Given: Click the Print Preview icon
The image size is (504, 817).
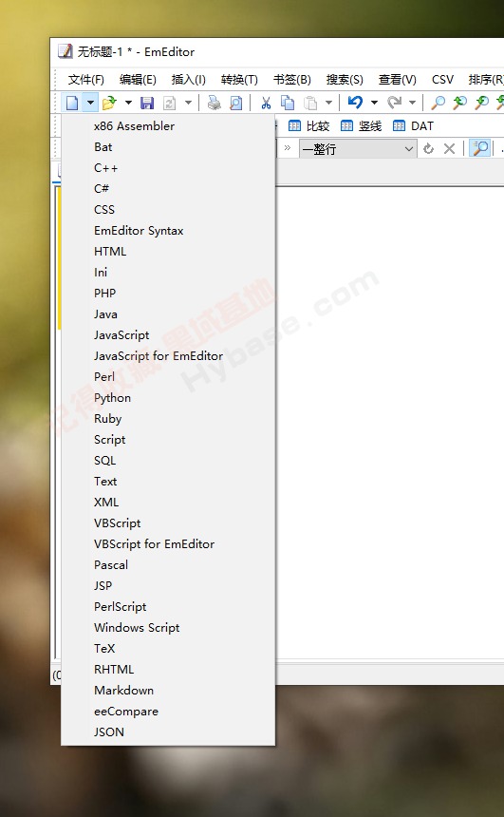Looking at the screenshot, I should click(x=235, y=103).
